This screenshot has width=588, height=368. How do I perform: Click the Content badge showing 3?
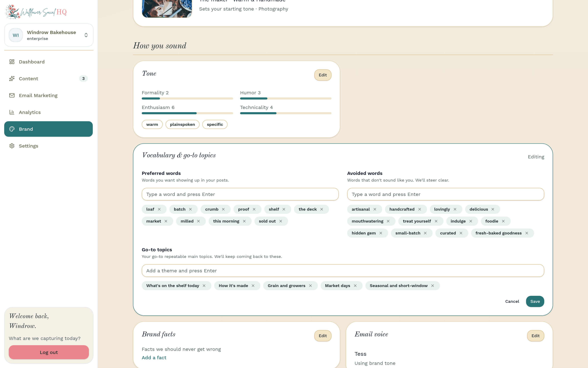83,79
